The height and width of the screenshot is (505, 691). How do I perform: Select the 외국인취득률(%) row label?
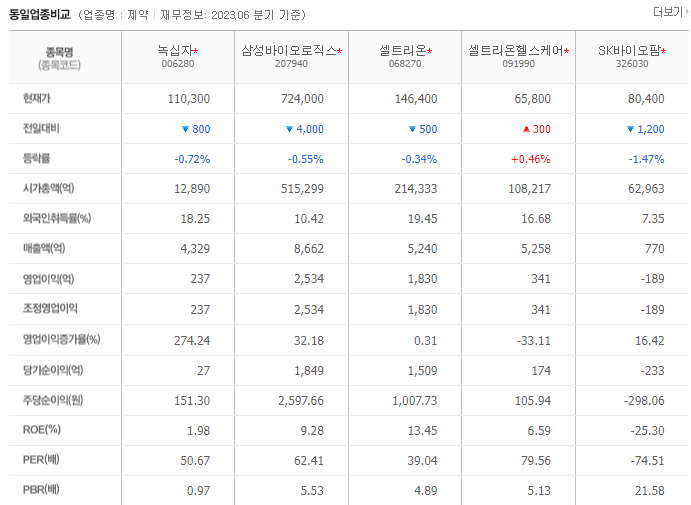[x=57, y=218]
